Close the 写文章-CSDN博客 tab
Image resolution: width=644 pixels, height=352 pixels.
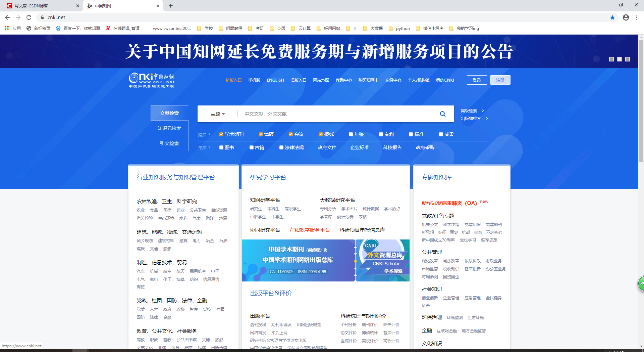78,6
